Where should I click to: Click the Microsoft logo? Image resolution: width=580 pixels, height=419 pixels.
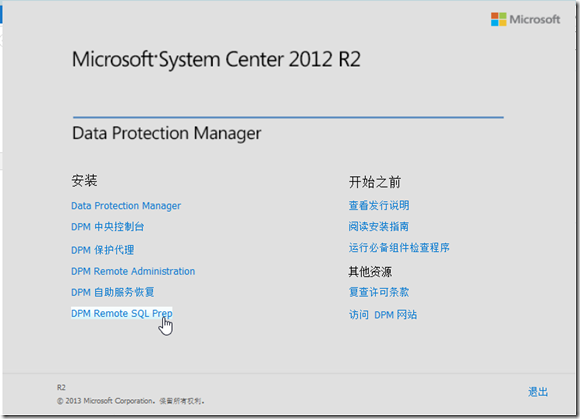tap(525, 19)
